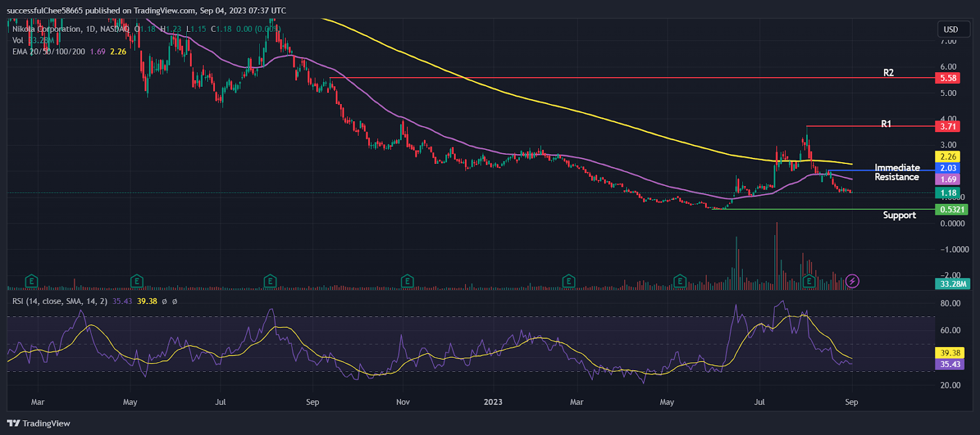Click the 5.00 level on price scale
Viewport: 980px width, 435px height.
click(948, 93)
